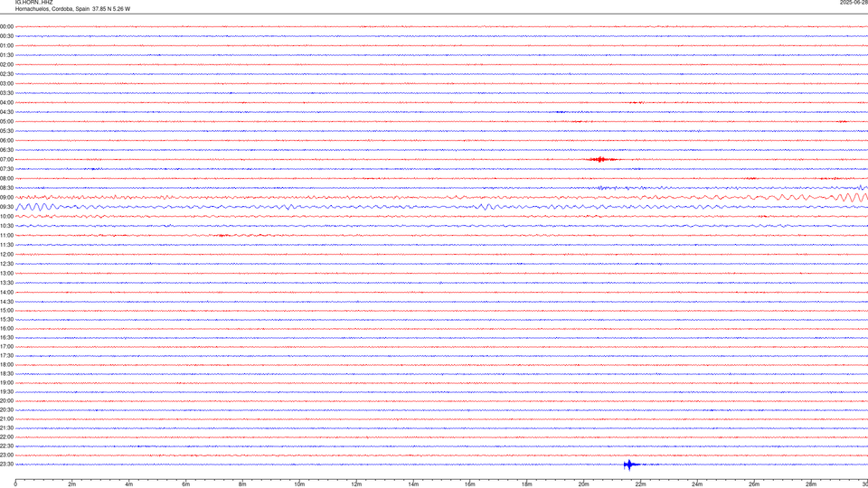Viewport: 868px width, 488px height.
Task: Click the station code IG.HORN..HHZ
Action: (33, 2)
